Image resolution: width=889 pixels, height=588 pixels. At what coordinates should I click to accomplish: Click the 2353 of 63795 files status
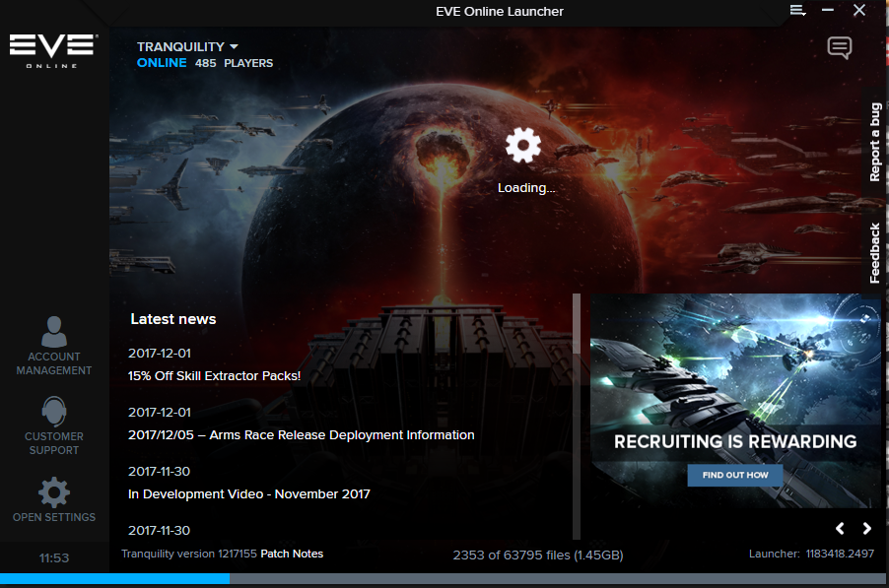(537, 555)
